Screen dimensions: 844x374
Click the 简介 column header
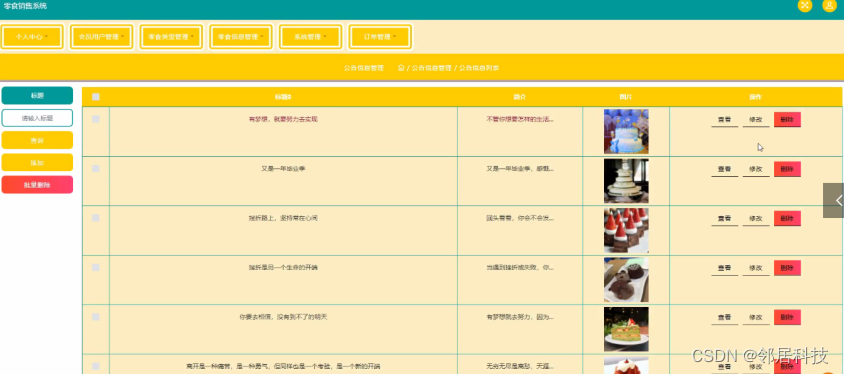[519, 97]
